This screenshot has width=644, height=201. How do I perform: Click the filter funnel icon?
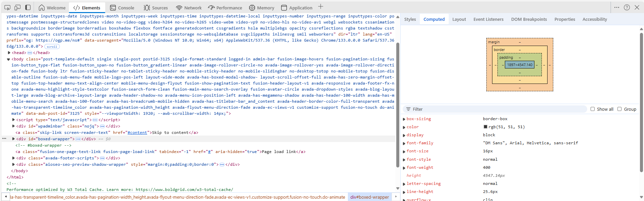click(408, 109)
